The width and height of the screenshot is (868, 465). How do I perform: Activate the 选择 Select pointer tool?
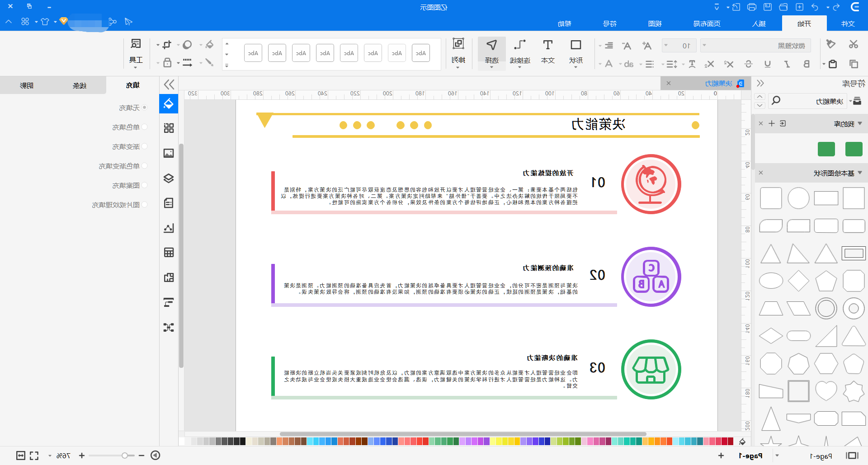[492, 53]
